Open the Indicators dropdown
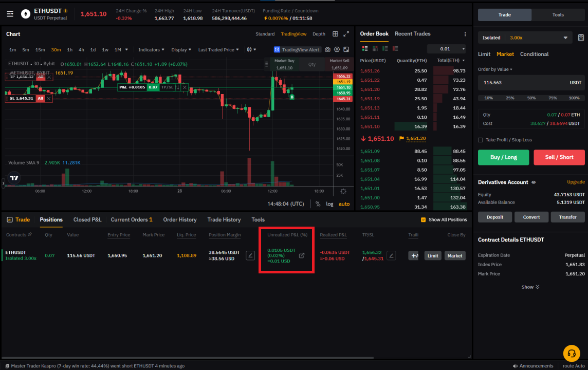This screenshot has width=588, height=370. [151, 49]
